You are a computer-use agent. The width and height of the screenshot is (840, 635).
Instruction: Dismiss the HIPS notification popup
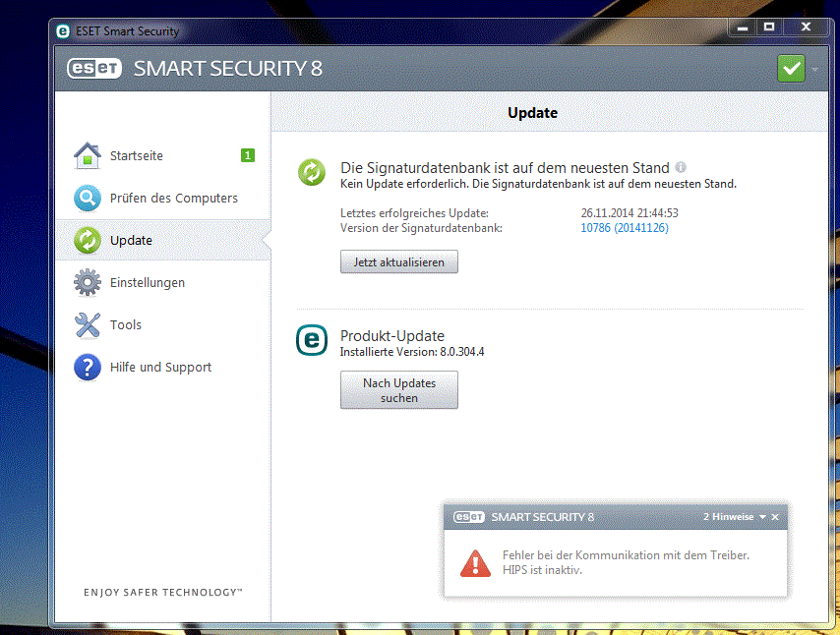point(775,517)
